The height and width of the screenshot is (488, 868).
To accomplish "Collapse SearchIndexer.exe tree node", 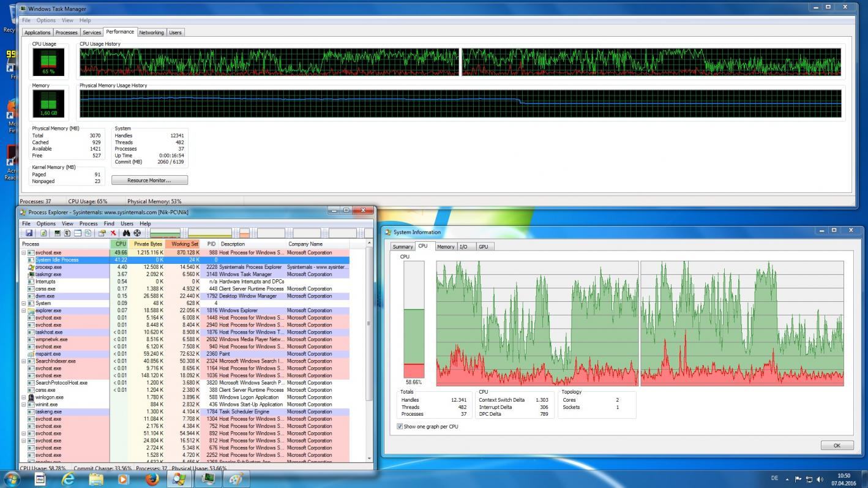I will [24, 361].
